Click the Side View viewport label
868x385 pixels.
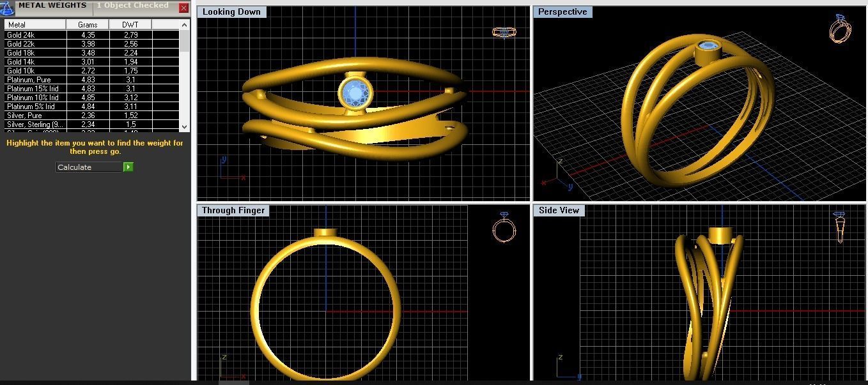[x=559, y=211]
